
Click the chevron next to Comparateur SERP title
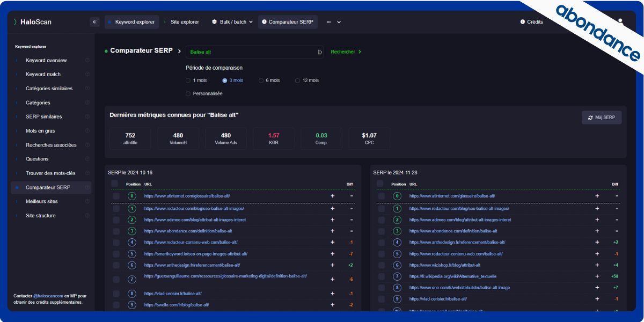(179, 51)
